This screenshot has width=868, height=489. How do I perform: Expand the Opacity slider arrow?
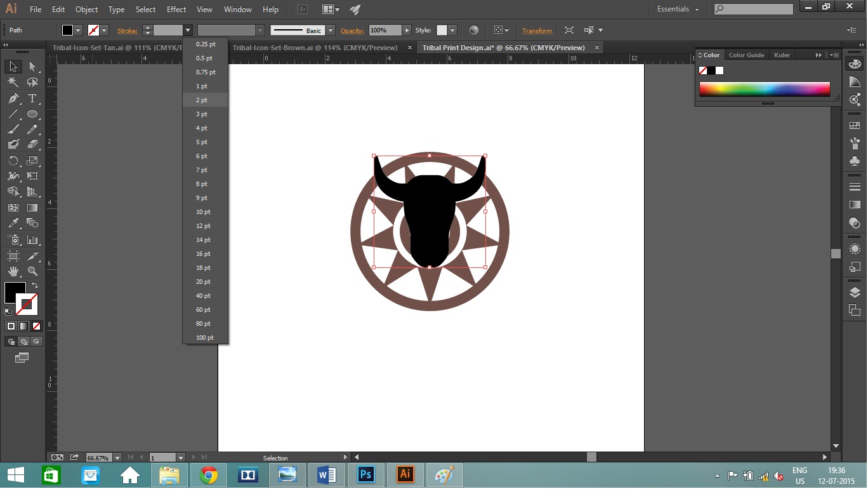click(407, 30)
